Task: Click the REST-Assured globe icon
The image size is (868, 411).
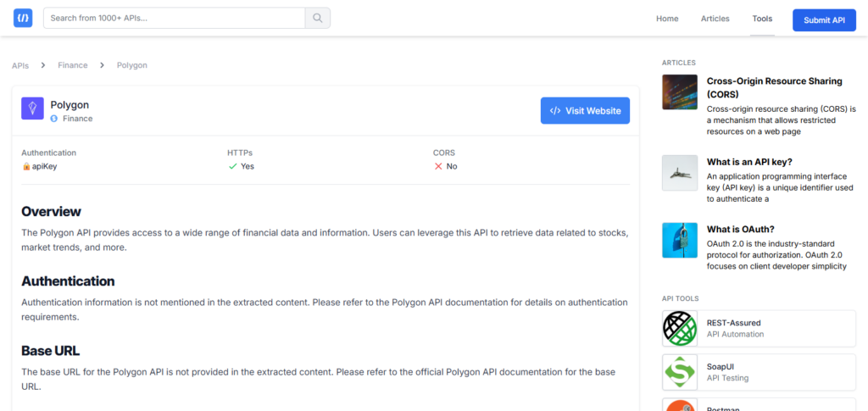Action: click(x=680, y=329)
